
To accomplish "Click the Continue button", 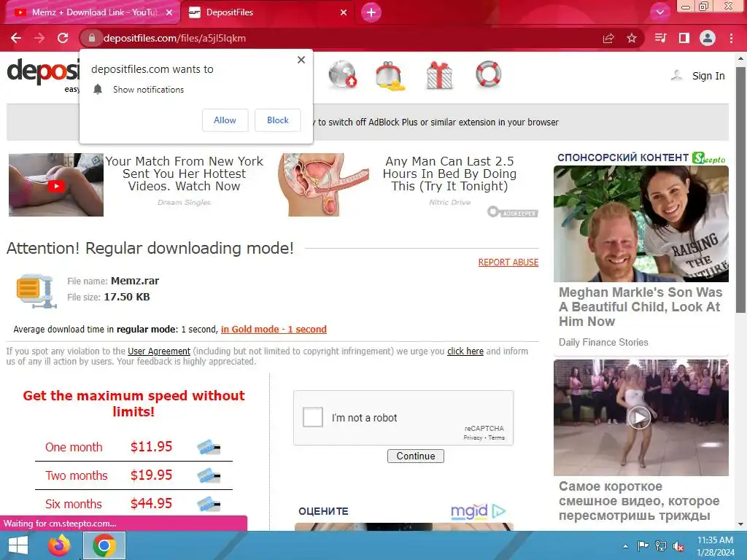I will (416, 456).
